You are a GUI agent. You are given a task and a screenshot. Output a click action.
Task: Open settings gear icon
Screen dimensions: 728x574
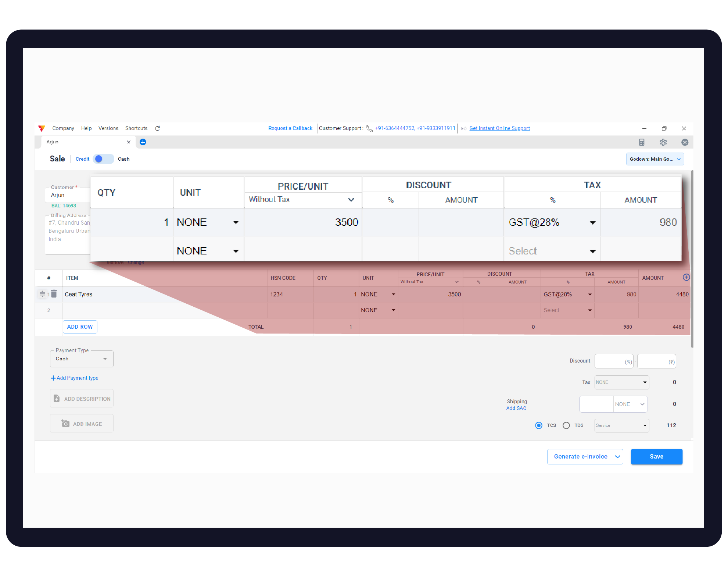point(663,142)
